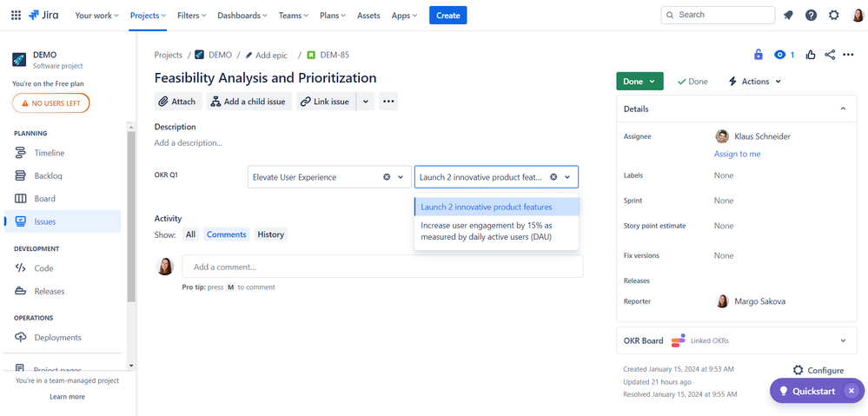Viewport: 868px width, 416px height.
Task: Open the Launch 2 innovative product dropdown arrow
Action: pos(567,177)
